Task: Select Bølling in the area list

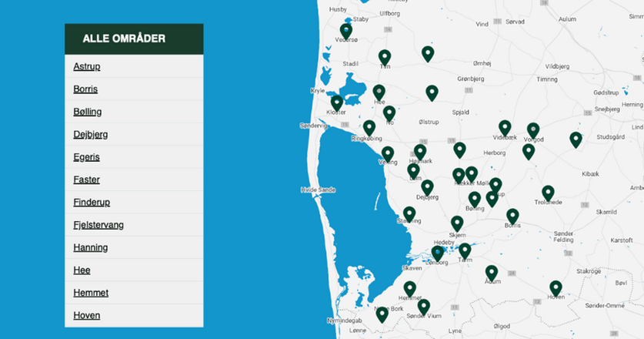Action: (x=88, y=112)
